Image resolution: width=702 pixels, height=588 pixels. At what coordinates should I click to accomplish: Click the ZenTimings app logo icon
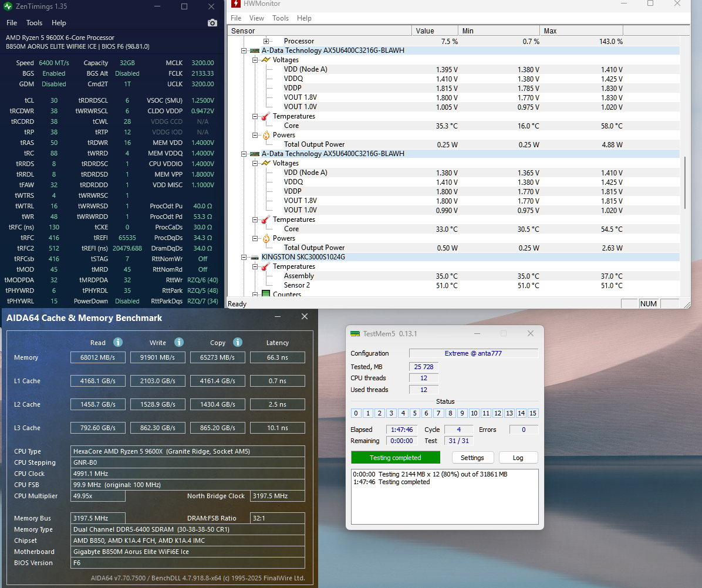coord(8,6)
